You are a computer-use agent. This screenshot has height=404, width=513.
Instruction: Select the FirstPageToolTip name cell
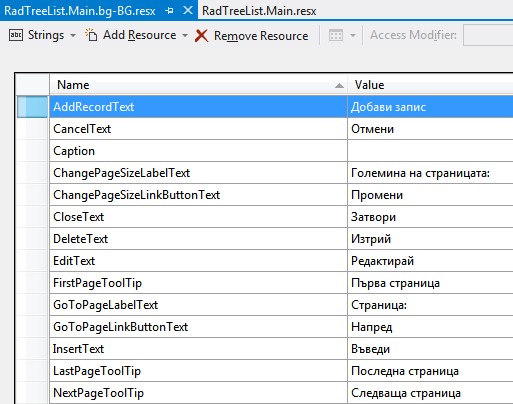pyautogui.click(x=198, y=283)
